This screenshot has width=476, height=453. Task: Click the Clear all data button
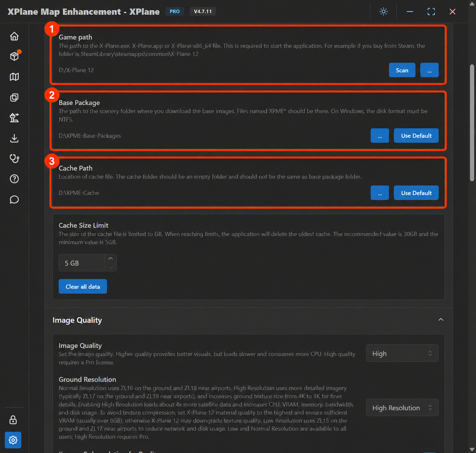coord(83,286)
